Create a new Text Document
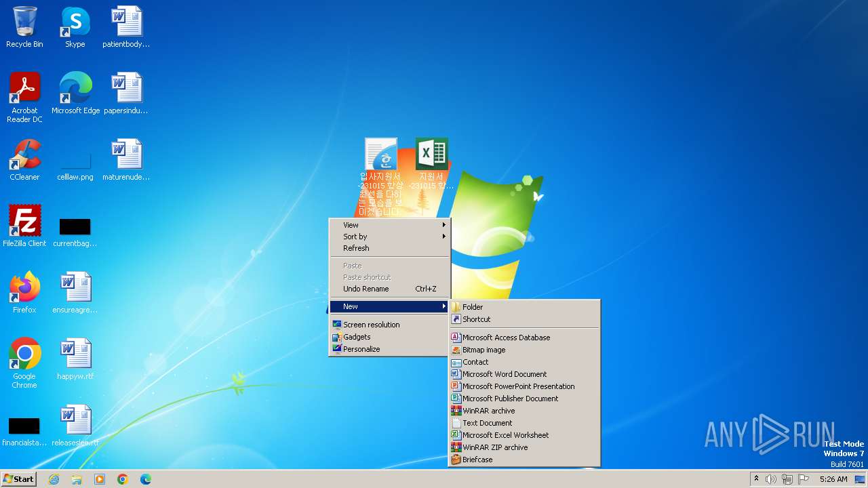 (x=524, y=423)
